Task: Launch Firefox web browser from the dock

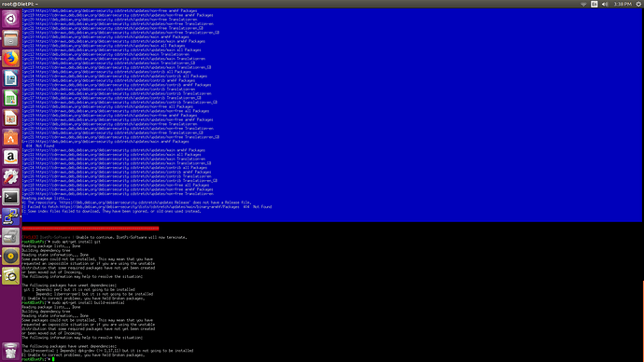Action: coord(10,58)
